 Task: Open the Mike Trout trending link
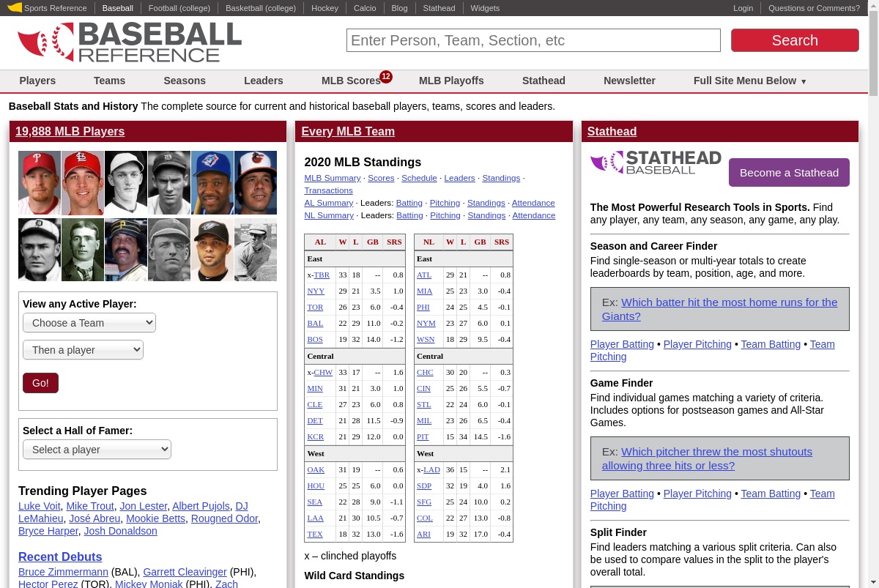click(90, 506)
